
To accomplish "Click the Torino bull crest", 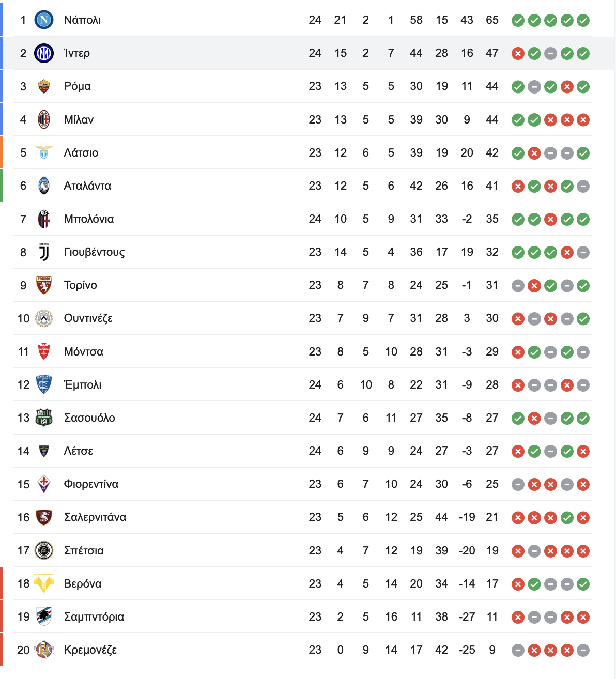I will click(44, 285).
